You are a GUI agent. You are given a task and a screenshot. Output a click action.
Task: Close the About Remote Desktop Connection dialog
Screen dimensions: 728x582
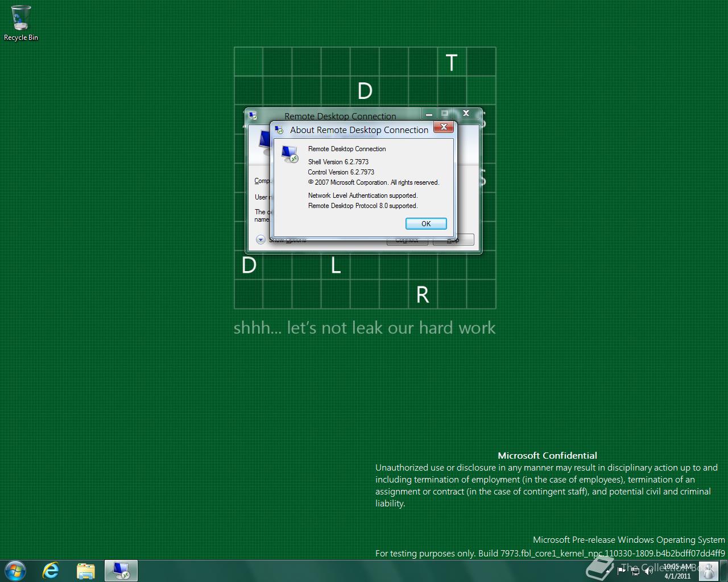(x=444, y=127)
